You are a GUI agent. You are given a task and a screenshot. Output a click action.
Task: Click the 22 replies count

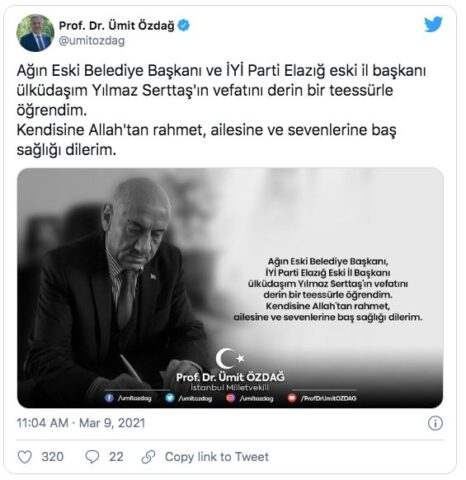tap(116, 457)
